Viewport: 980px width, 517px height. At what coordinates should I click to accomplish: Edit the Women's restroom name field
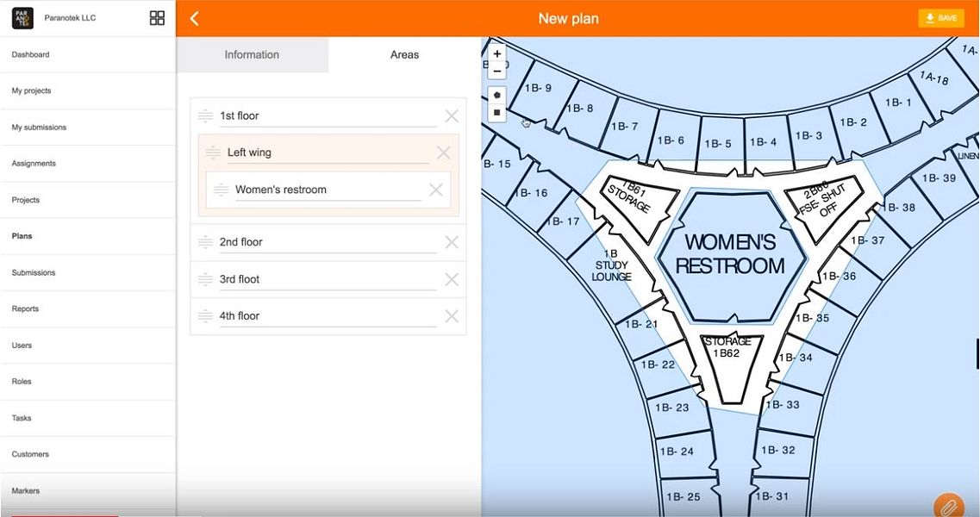tap(328, 190)
